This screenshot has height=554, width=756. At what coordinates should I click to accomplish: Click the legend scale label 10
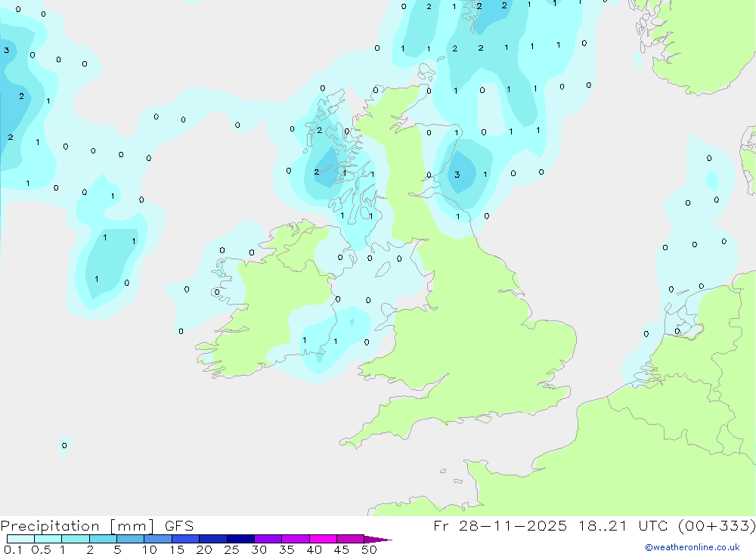point(150,549)
